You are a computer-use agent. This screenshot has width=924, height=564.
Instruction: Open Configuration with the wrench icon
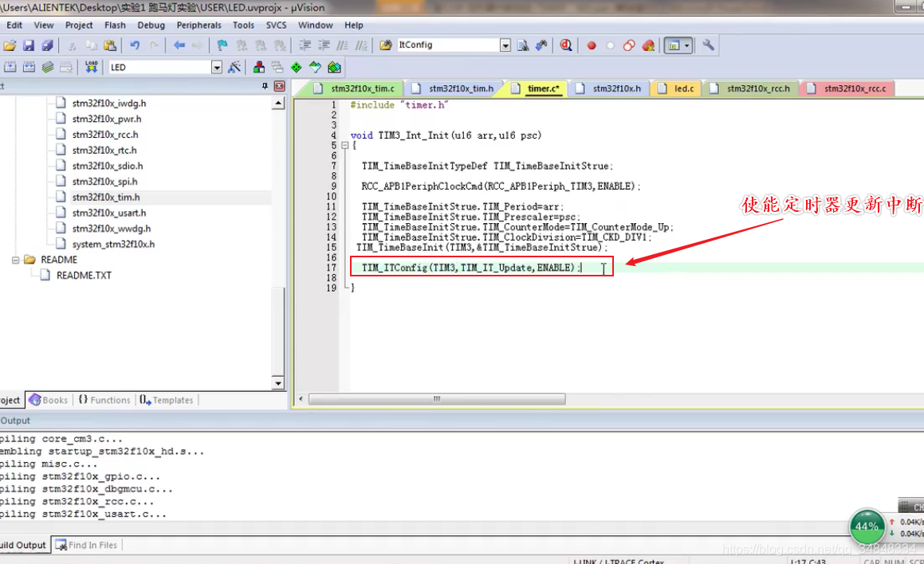pos(708,45)
